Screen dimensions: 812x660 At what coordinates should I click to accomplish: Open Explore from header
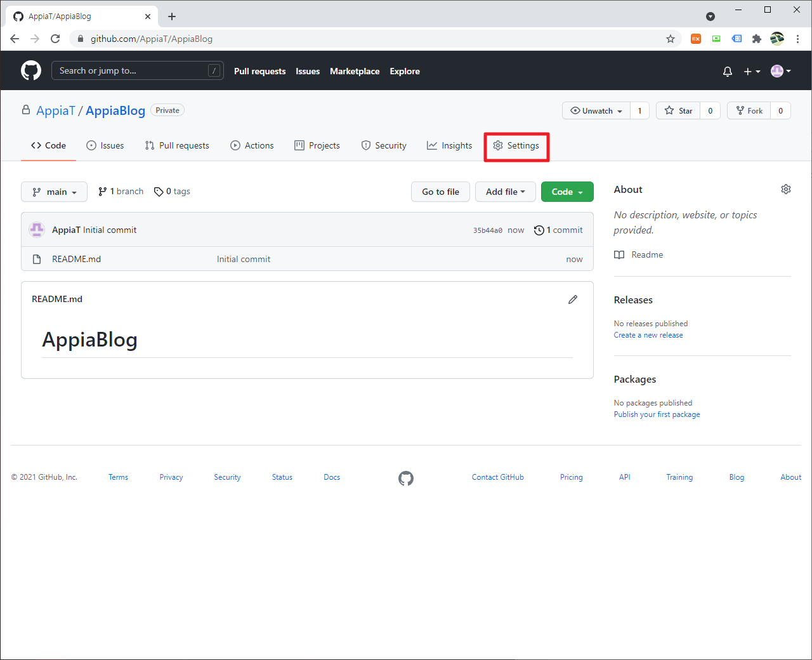click(405, 71)
